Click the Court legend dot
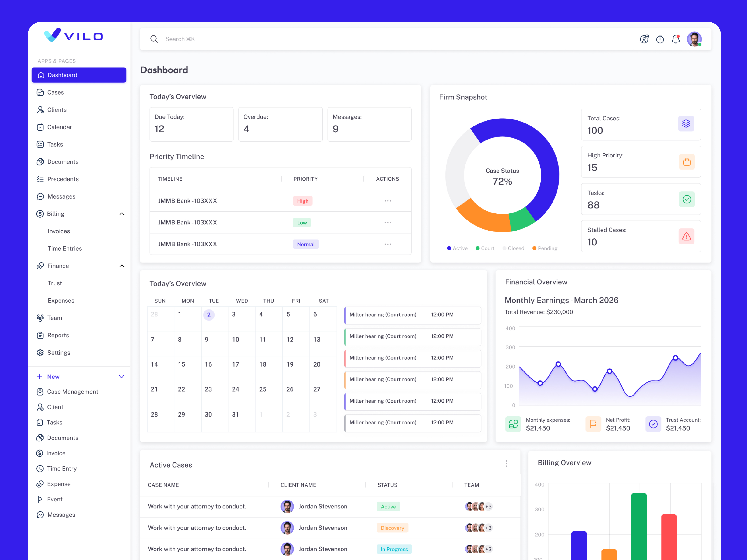747x560 pixels. coord(478,248)
